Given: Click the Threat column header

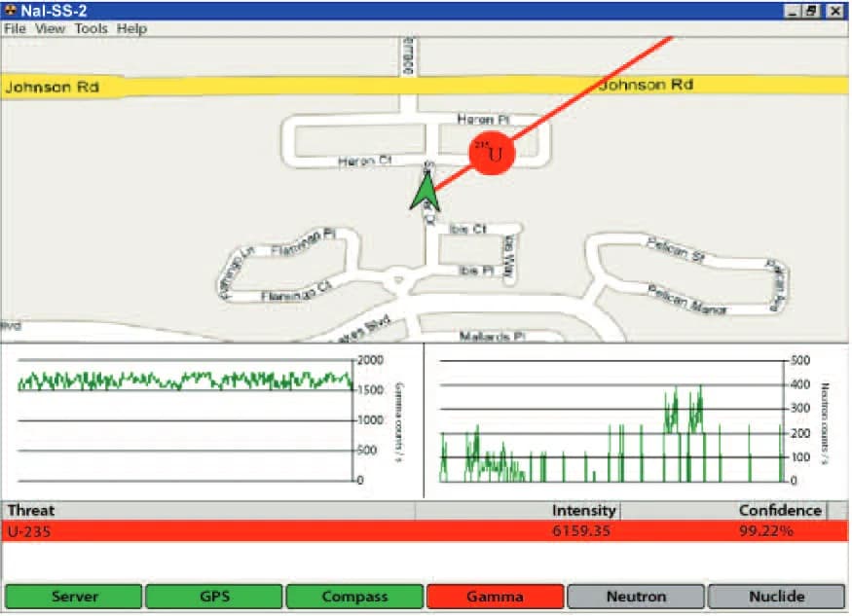Looking at the screenshot, I should (208, 511).
